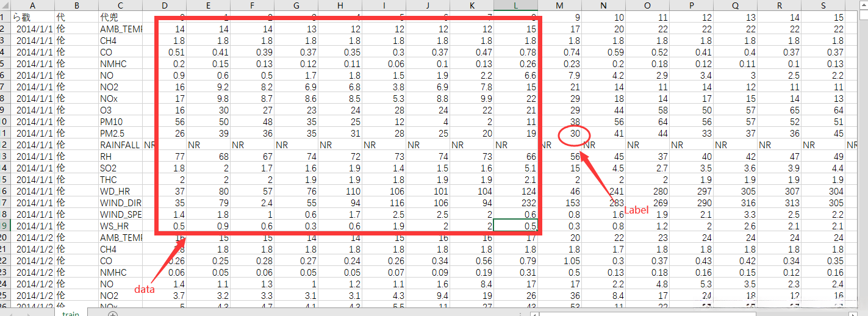Viewport: 868px width, 316px height.
Task: Select row 24 header
Action: click(5, 284)
